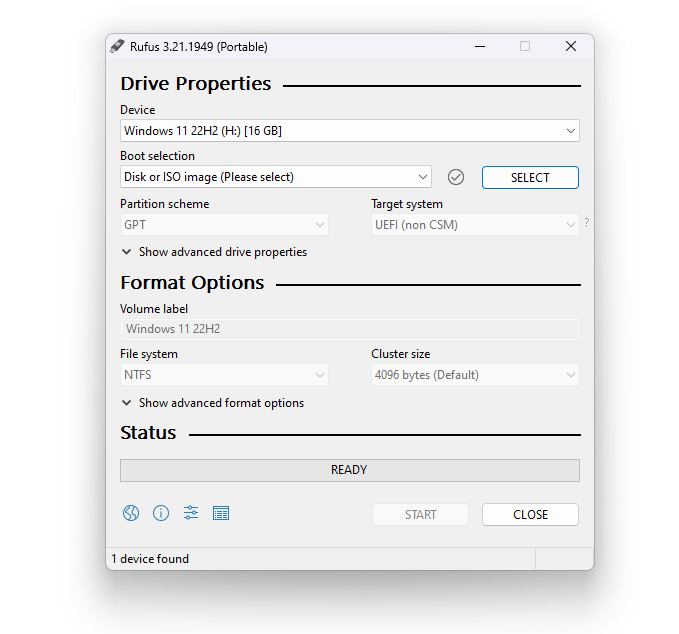679x634 pixels.
Task: Click the SELECT button
Action: (x=530, y=178)
